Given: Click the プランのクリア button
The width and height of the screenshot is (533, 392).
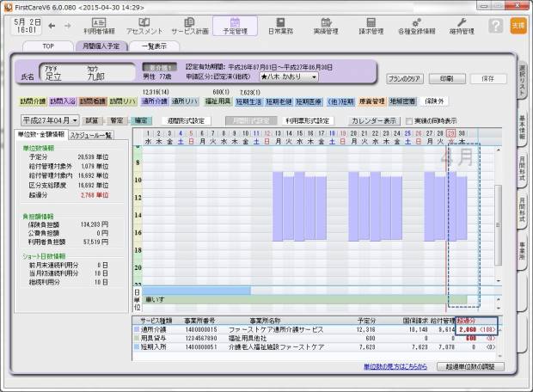Looking at the screenshot, I should [402, 78].
